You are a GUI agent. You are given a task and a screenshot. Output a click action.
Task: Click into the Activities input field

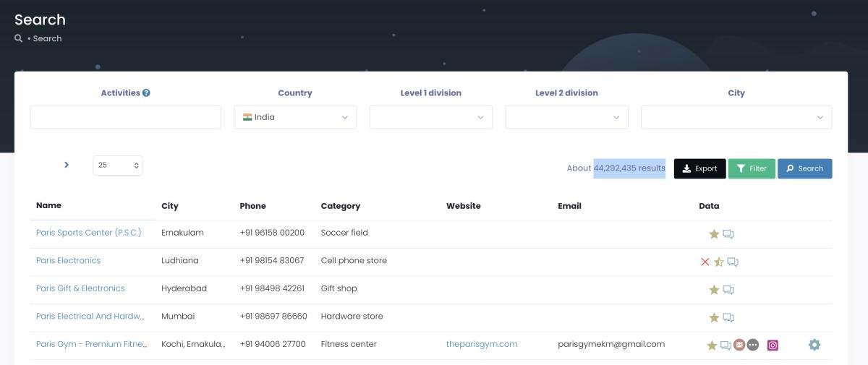coord(125,117)
